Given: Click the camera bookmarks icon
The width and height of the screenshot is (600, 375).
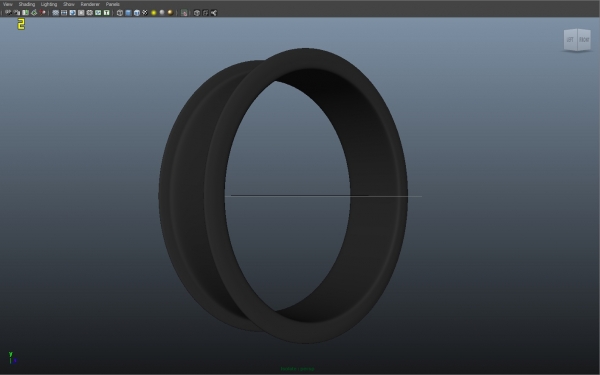Looking at the screenshot, I should (25, 13).
